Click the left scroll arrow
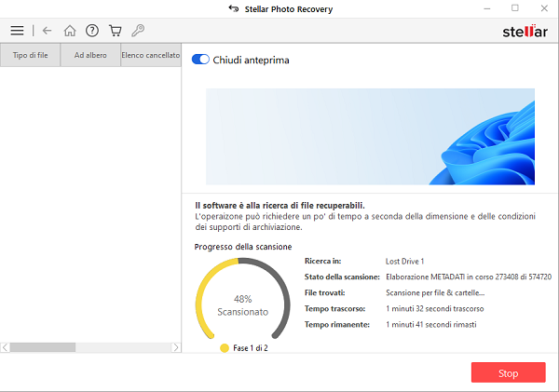559x392 pixels. click(x=5, y=347)
